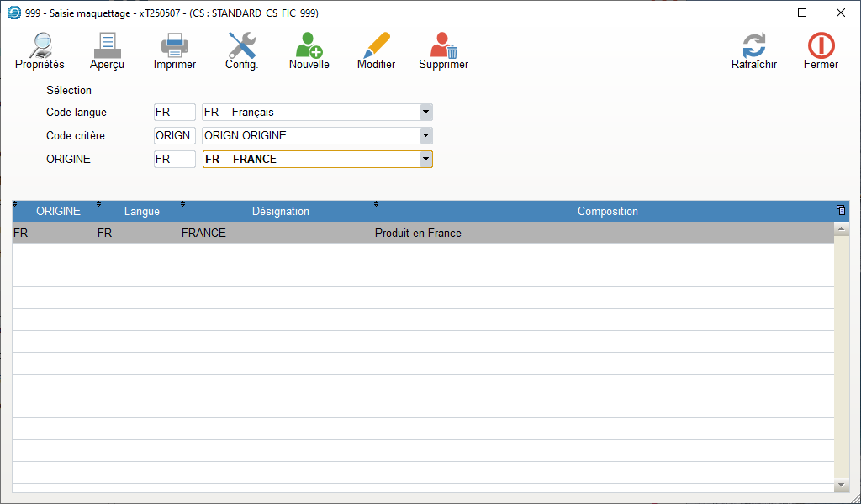Image resolution: width=861 pixels, height=504 pixels.
Task: Sort by the Composition column header
Action: (x=607, y=212)
